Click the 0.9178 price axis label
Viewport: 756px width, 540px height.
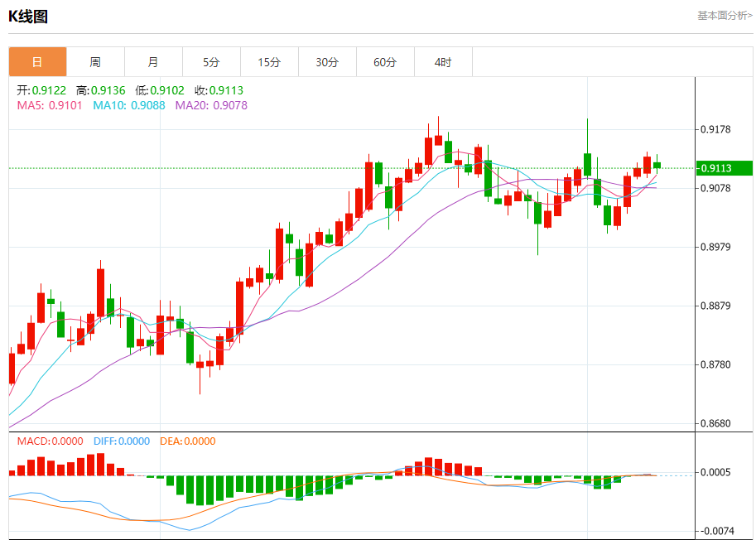(x=716, y=129)
